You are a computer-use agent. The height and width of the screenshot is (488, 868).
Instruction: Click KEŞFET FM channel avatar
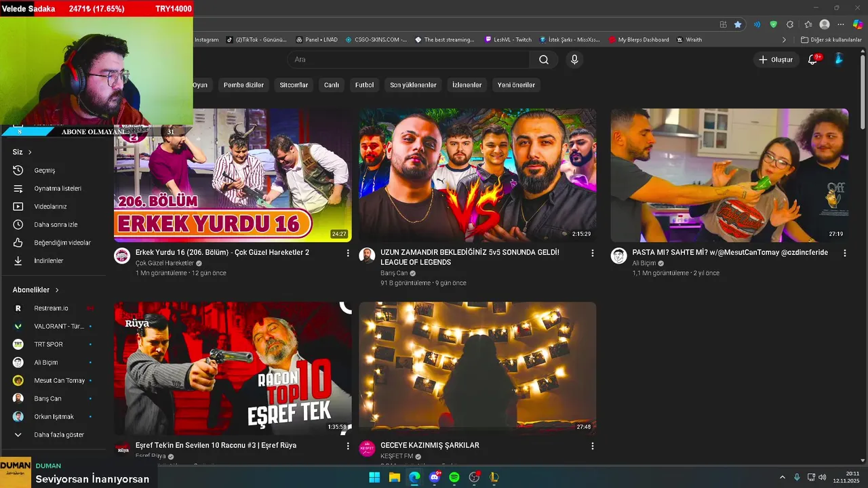pyautogui.click(x=367, y=449)
